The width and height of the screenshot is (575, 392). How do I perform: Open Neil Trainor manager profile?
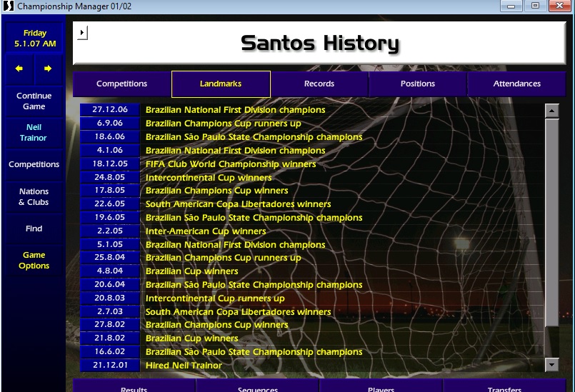tap(34, 132)
